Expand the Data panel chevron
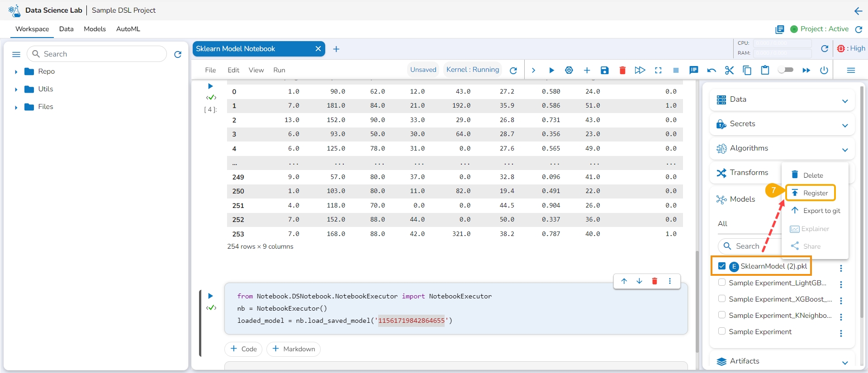Viewport: 868px width, 373px height. 844,101
